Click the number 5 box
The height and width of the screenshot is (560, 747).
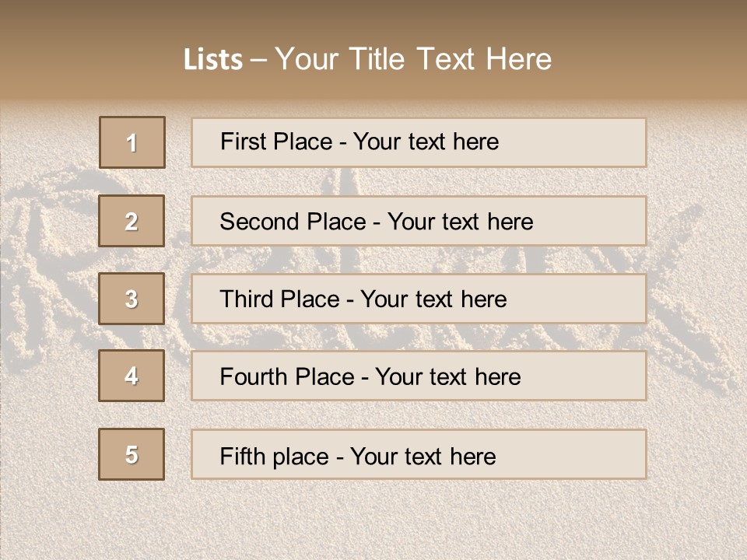point(132,454)
